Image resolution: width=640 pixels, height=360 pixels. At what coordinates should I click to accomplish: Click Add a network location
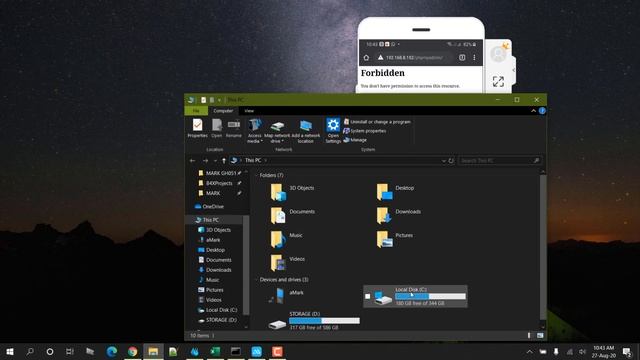(306, 131)
